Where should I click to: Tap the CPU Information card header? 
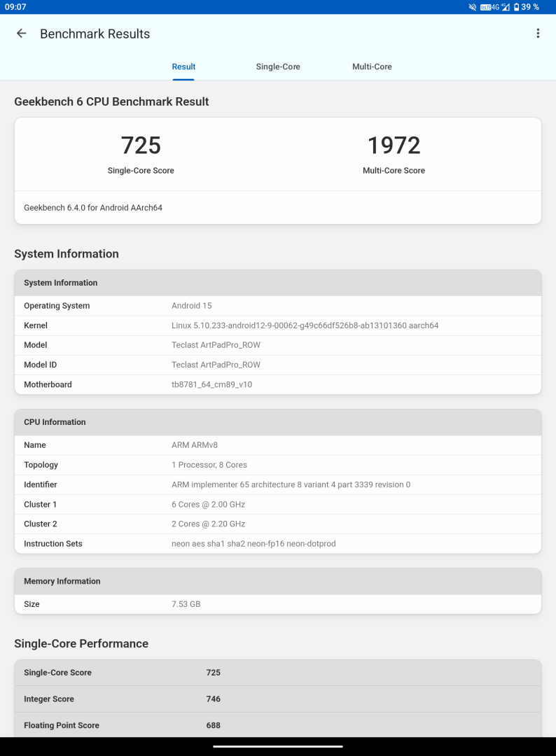tap(278, 422)
